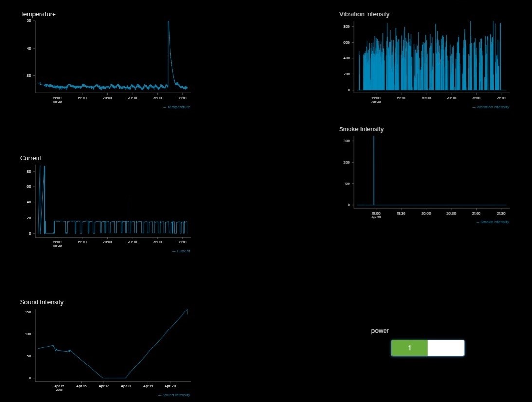Click the Temperature chart title
This screenshot has width=532, height=402.
(38, 14)
